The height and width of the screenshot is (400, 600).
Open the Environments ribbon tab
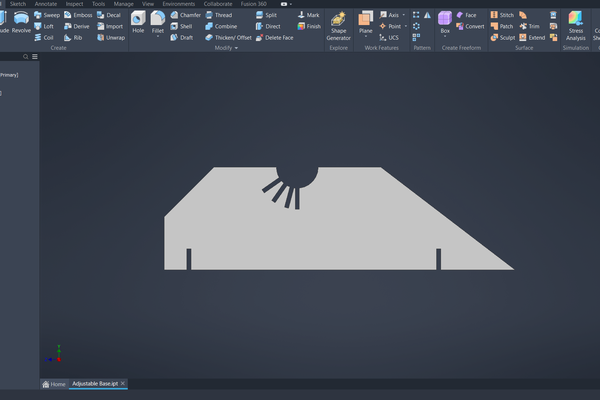tap(179, 4)
